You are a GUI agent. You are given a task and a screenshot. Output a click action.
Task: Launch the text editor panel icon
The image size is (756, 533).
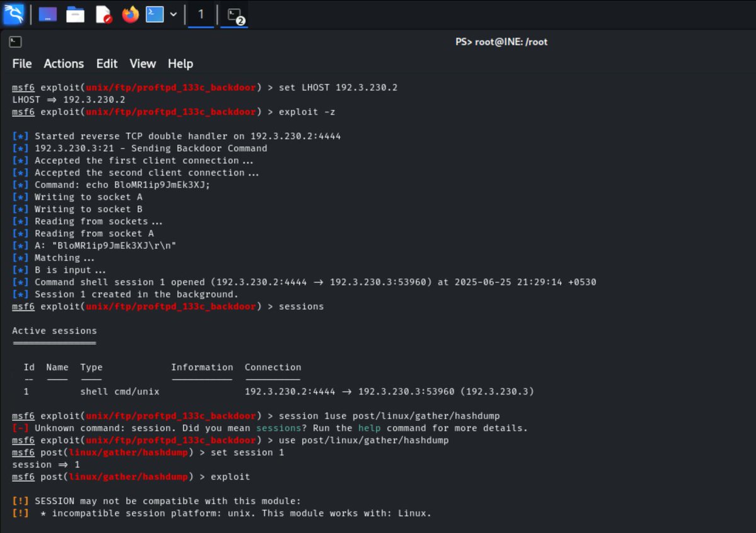[x=103, y=14]
